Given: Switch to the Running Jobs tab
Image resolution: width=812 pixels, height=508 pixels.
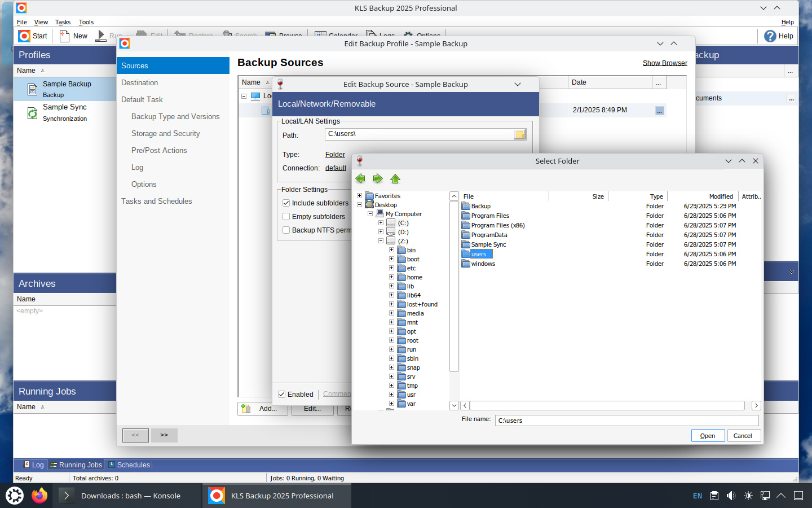Looking at the screenshot, I should (x=76, y=465).
